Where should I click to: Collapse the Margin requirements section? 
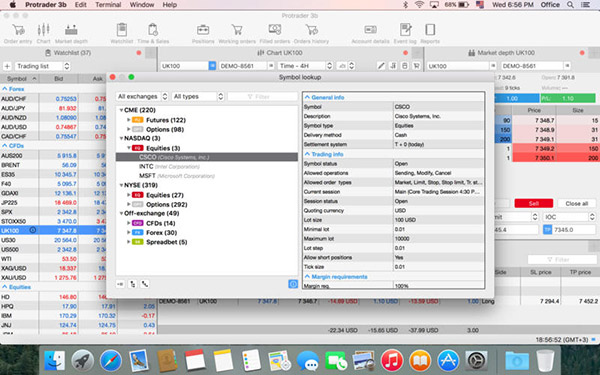pos(307,276)
